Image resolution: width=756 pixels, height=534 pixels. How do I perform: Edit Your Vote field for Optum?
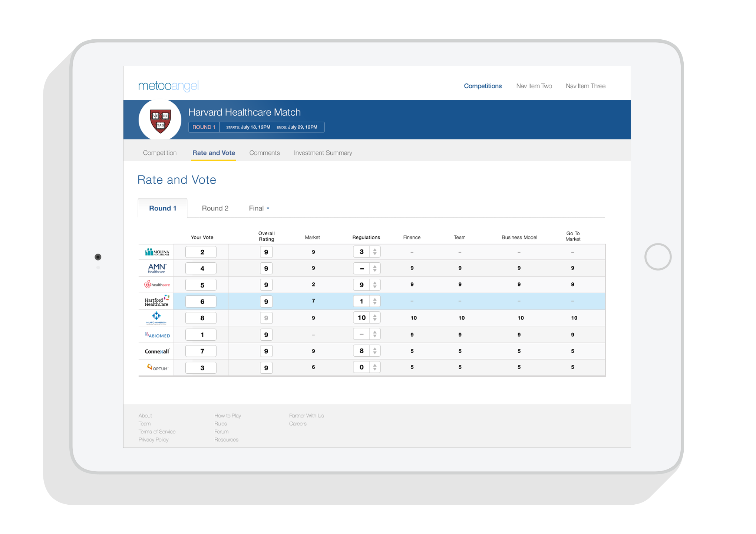coord(201,368)
